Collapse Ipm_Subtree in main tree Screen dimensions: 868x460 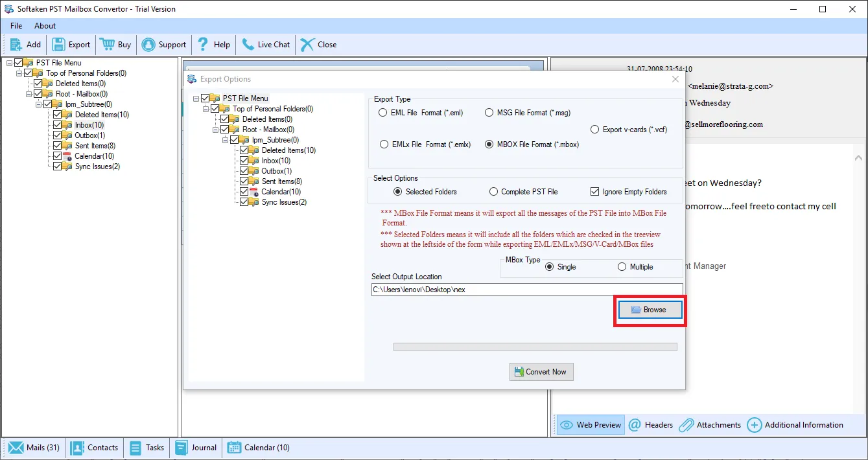point(38,104)
